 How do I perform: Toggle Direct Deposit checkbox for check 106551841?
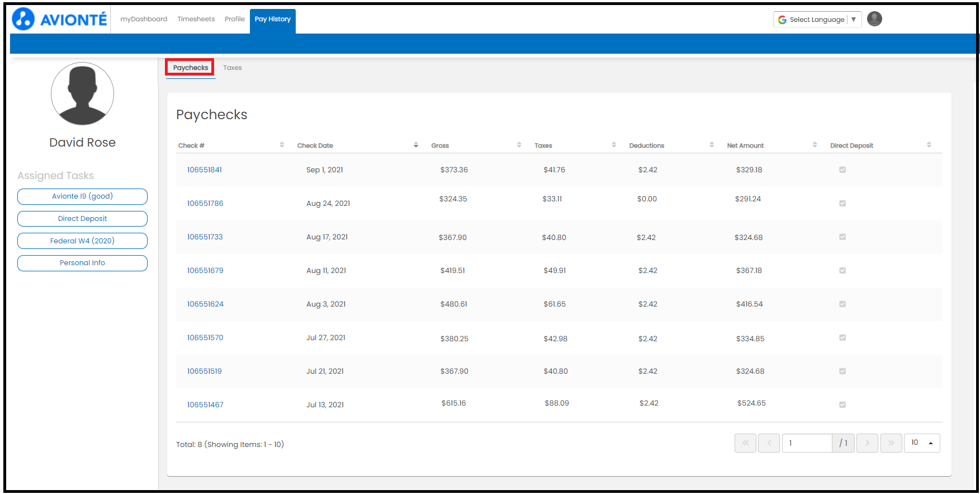[842, 170]
